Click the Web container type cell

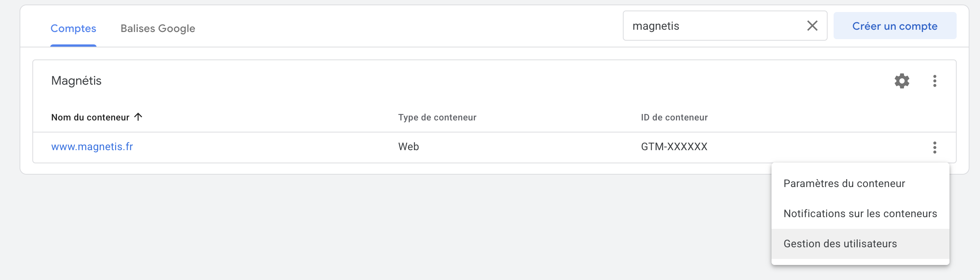tap(408, 147)
